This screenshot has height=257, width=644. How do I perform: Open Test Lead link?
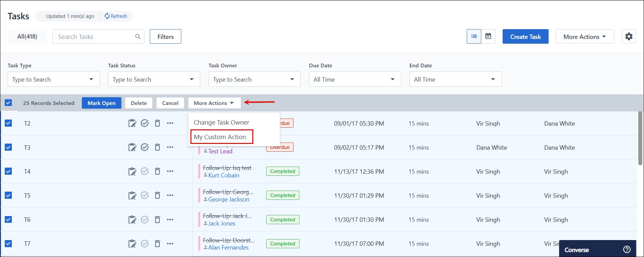[x=220, y=151]
